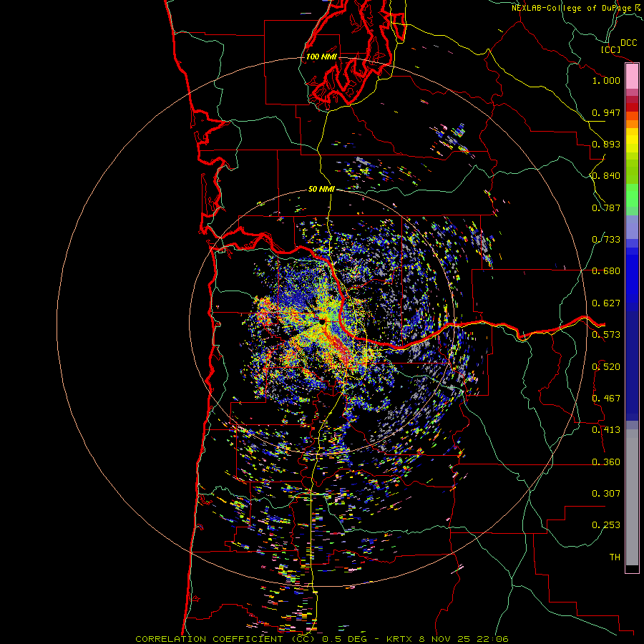Click the 0.627 scale value
The width and height of the screenshot is (644, 644).
[x=606, y=303]
